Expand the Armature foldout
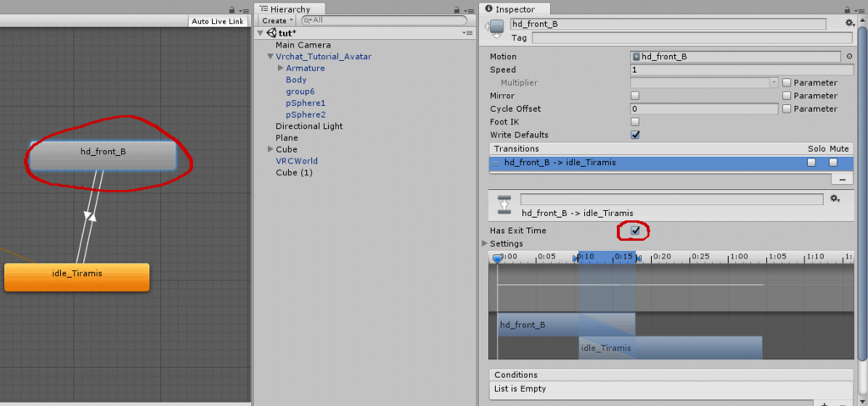This screenshot has height=406, width=868. pyautogui.click(x=280, y=68)
